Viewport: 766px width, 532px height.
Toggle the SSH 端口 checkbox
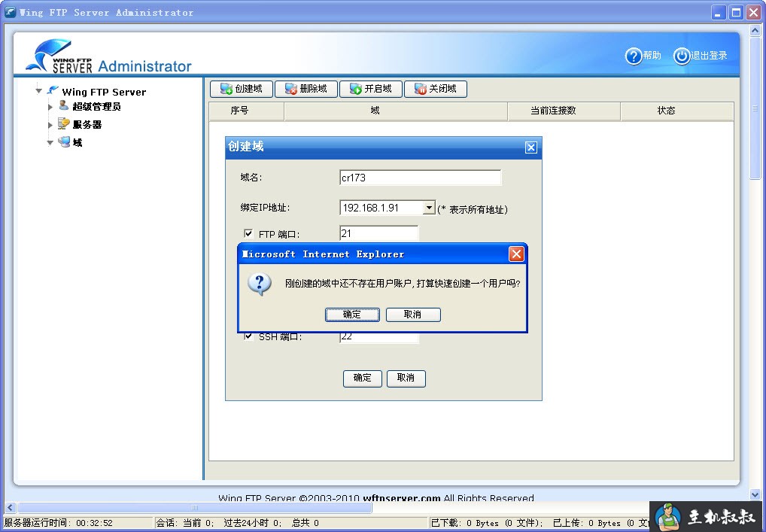248,336
